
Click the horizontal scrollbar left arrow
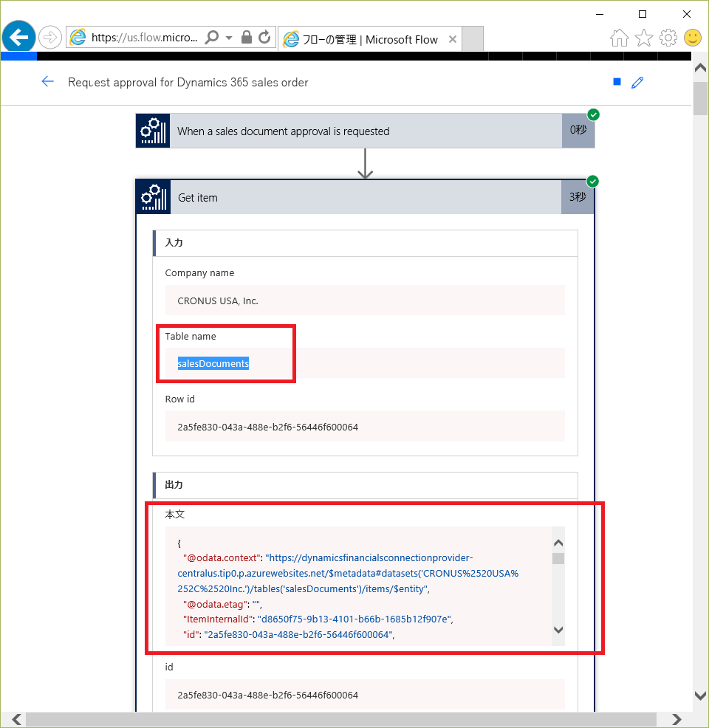pos(17,720)
